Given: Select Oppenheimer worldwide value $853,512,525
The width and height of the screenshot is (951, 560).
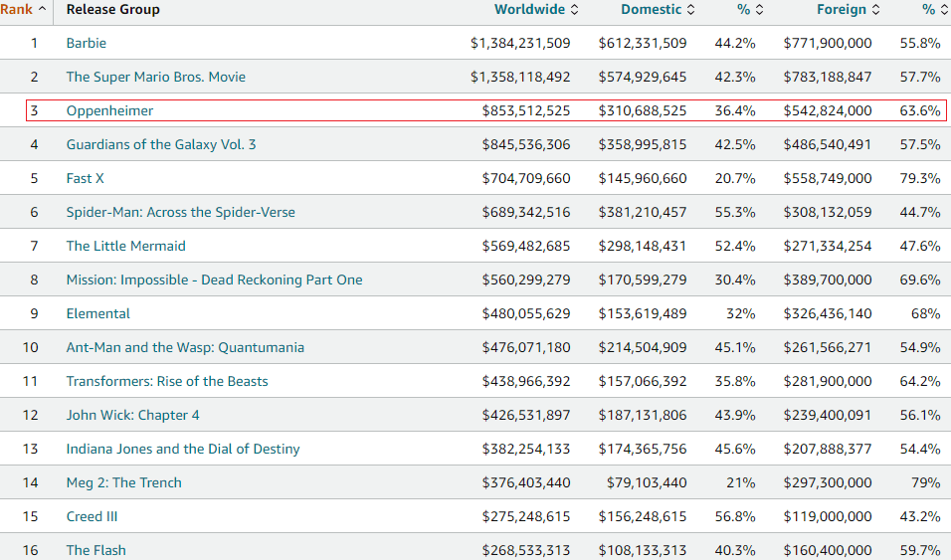Looking at the screenshot, I should 526,111.
